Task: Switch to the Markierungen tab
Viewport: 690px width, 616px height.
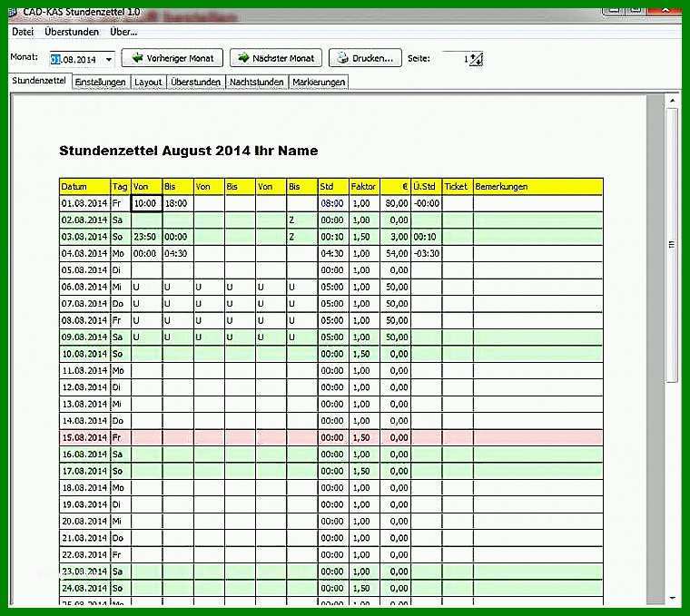Action: (x=319, y=83)
